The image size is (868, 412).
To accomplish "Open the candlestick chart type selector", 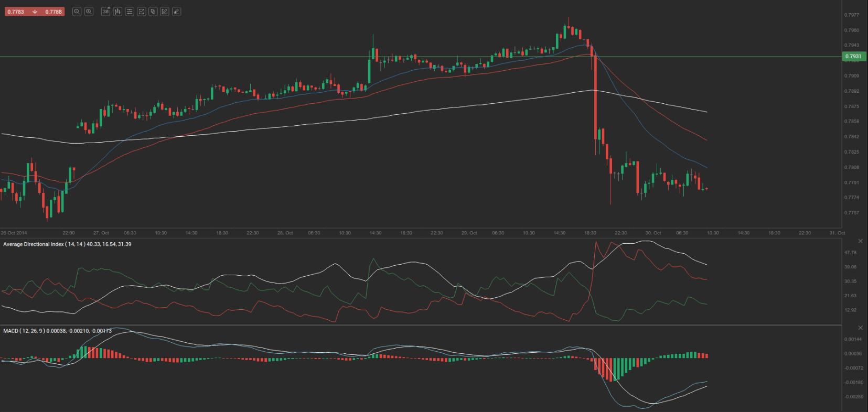I will 117,12.
